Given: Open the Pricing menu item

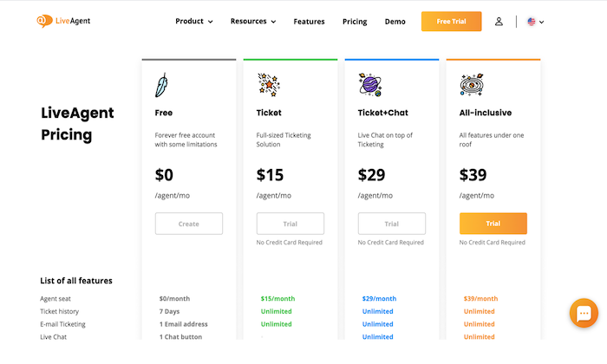Looking at the screenshot, I should (x=355, y=22).
